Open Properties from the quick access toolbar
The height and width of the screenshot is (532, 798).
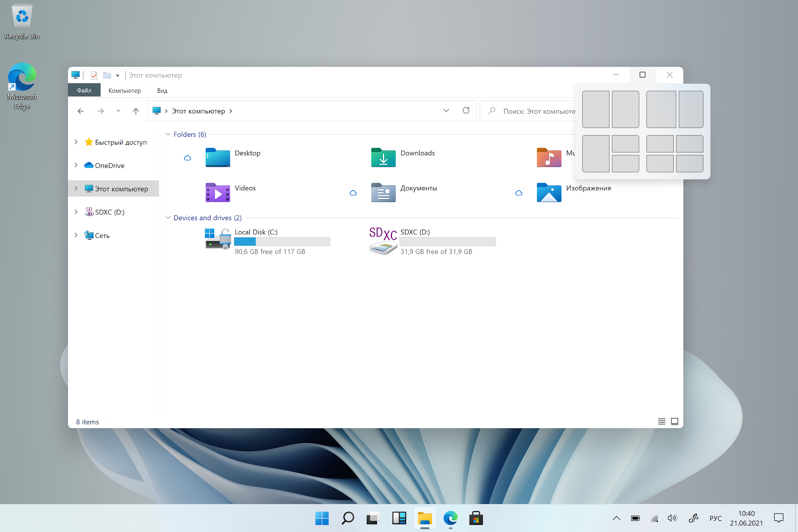(94, 75)
